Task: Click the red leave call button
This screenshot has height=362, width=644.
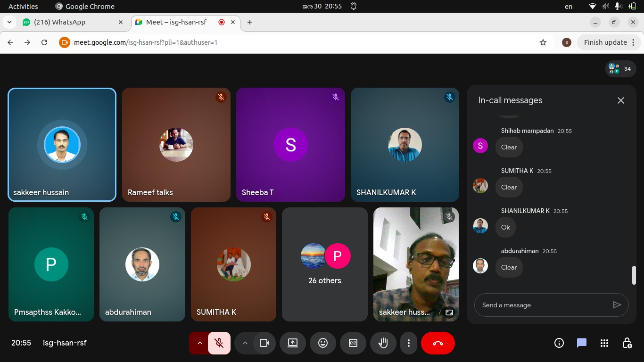Action: click(x=438, y=343)
